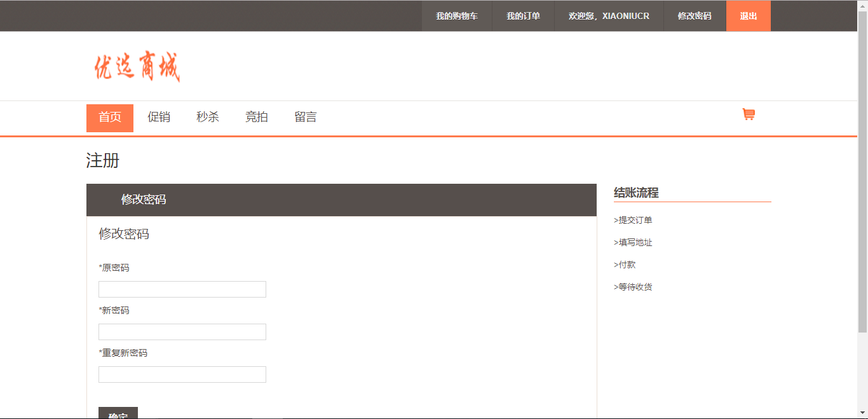Open the 秒杀 navigation tab
Image resolution: width=868 pixels, height=419 pixels.
tap(208, 118)
